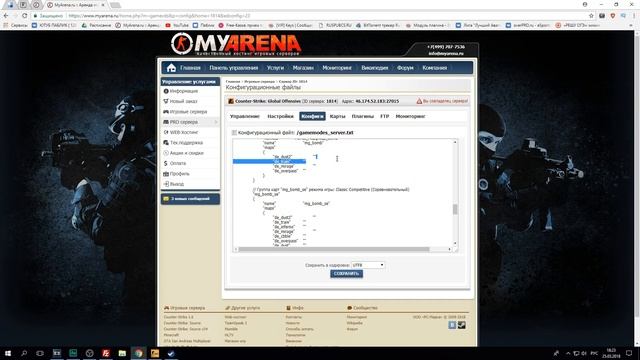The height and width of the screenshot is (360, 640).
Task: Open the Компания navigation item
Action: 435,68
